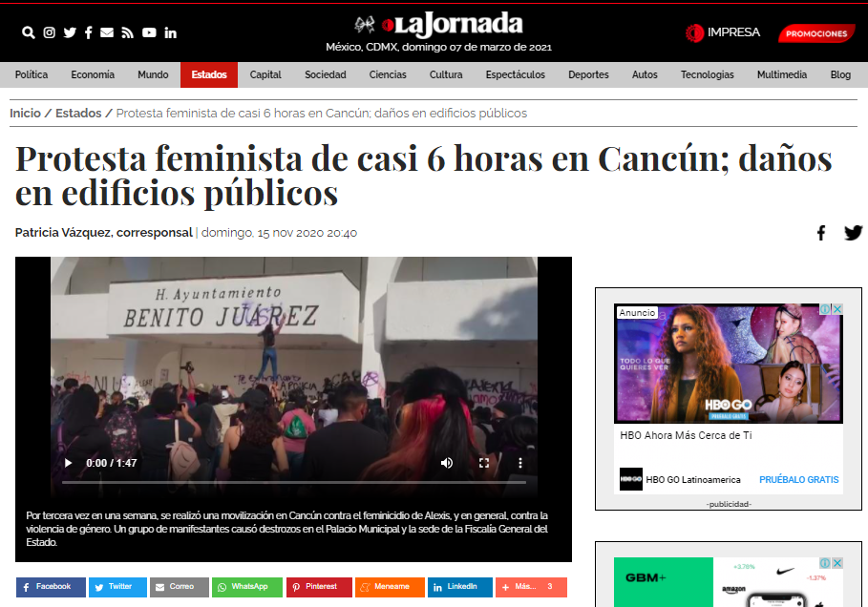Screen dimensions: 868x607
Task: Visit La Jornada's Instagram icon
Action: (50, 32)
